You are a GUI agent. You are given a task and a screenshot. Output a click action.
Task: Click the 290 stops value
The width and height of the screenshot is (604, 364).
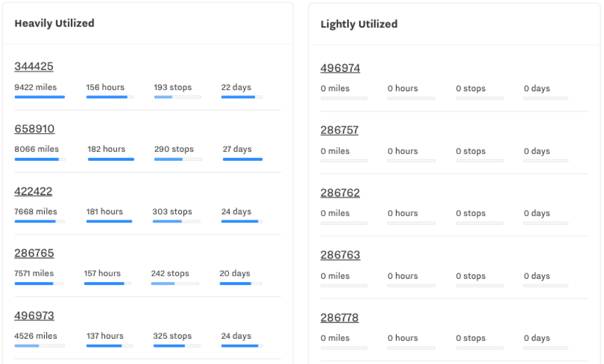174,149
